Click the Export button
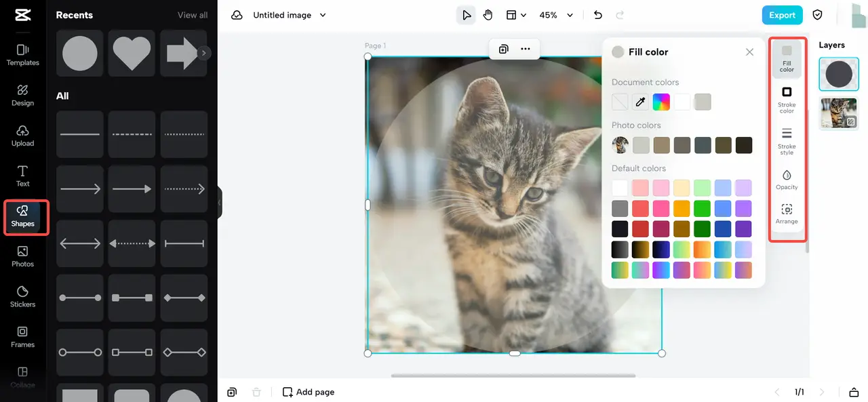Screen dimensions: 868x402 coord(782,15)
